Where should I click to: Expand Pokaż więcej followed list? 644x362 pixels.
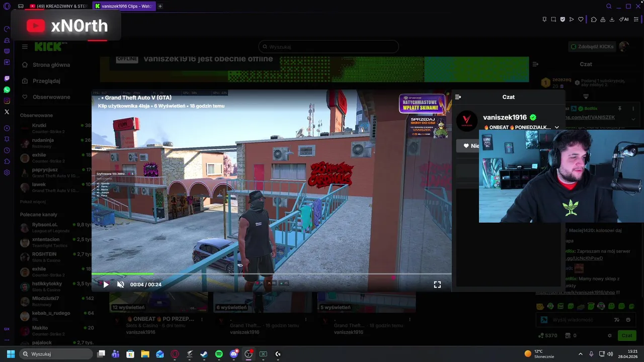pyautogui.click(x=33, y=202)
